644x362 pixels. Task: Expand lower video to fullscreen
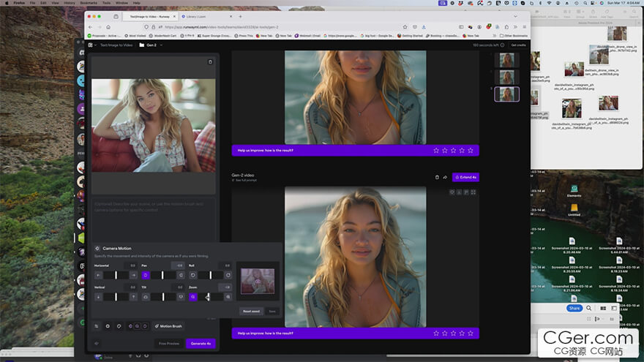473,192
